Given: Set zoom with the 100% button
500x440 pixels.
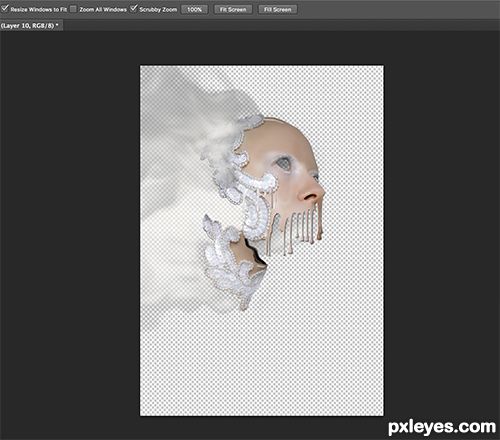Looking at the screenshot, I should [194, 9].
